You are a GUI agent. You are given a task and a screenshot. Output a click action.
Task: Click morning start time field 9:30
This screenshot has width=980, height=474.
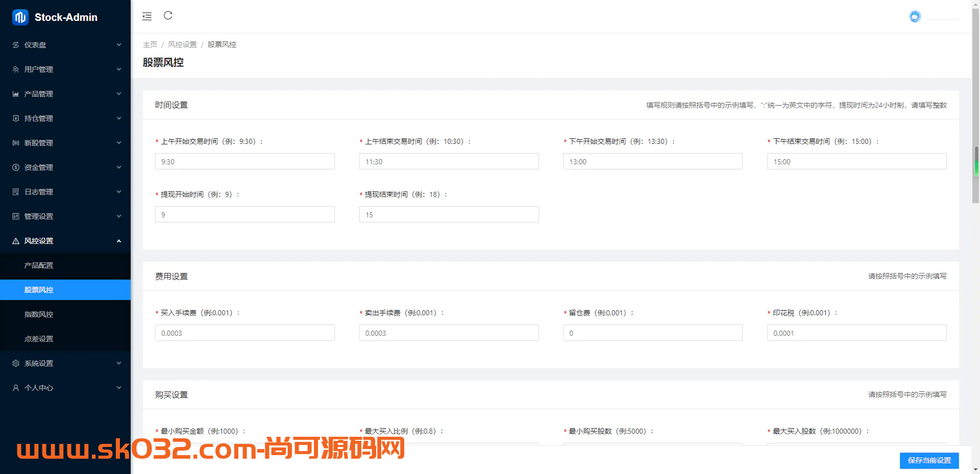(245, 162)
